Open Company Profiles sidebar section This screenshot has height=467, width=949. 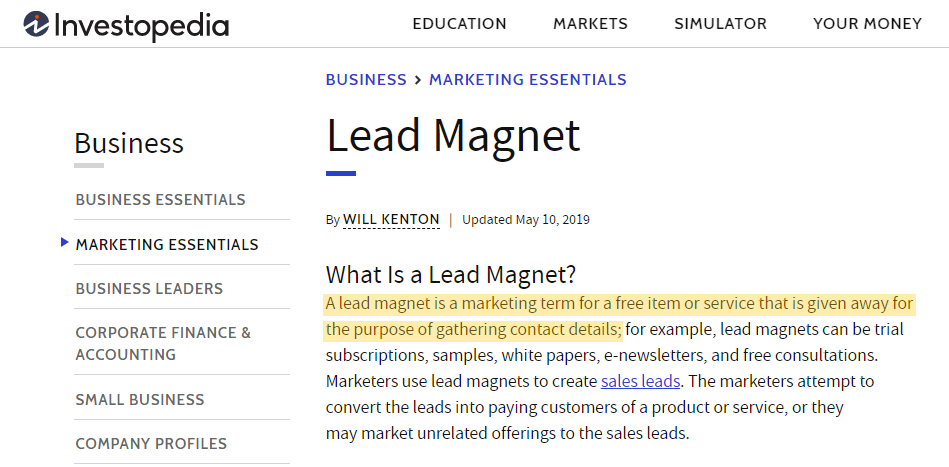click(x=151, y=444)
